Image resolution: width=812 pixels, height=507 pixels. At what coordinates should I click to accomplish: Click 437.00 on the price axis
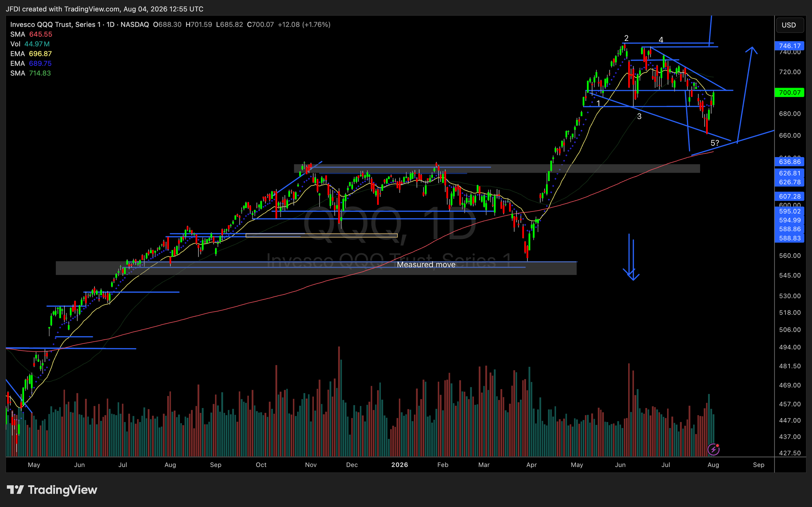click(x=790, y=437)
